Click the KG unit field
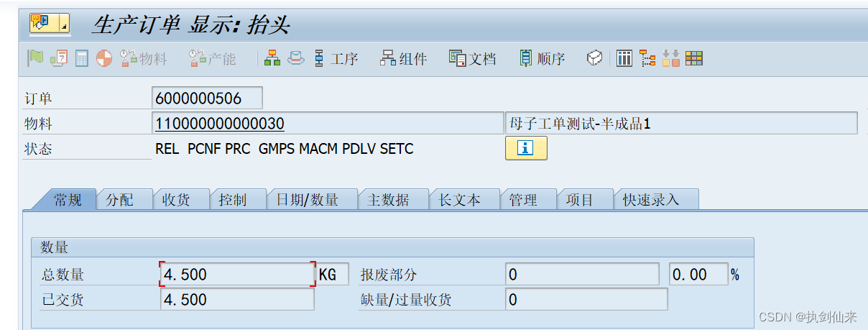Screen dimensions: 868x330 click(333, 274)
